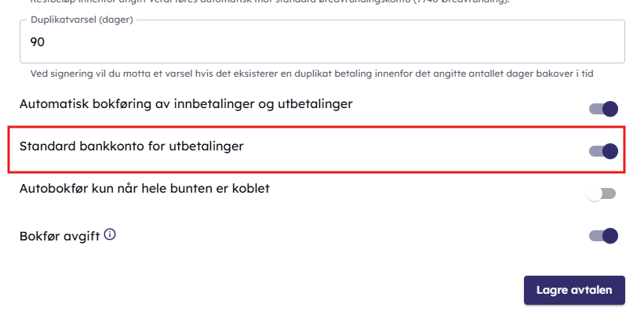Focus the Duplikatvarsel (dager) input field
The height and width of the screenshot is (318, 644).
tap(322, 42)
